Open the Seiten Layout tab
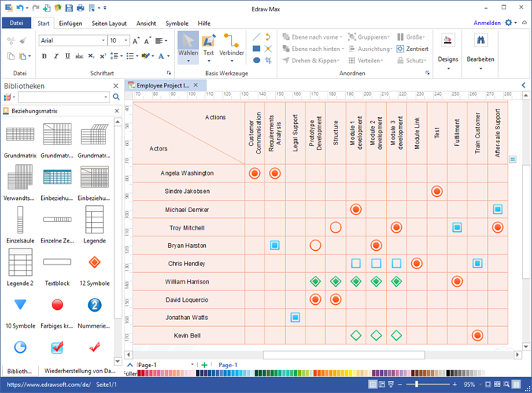Image resolution: width=532 pixels, height=393 pixels. click(x=110, y=23)
